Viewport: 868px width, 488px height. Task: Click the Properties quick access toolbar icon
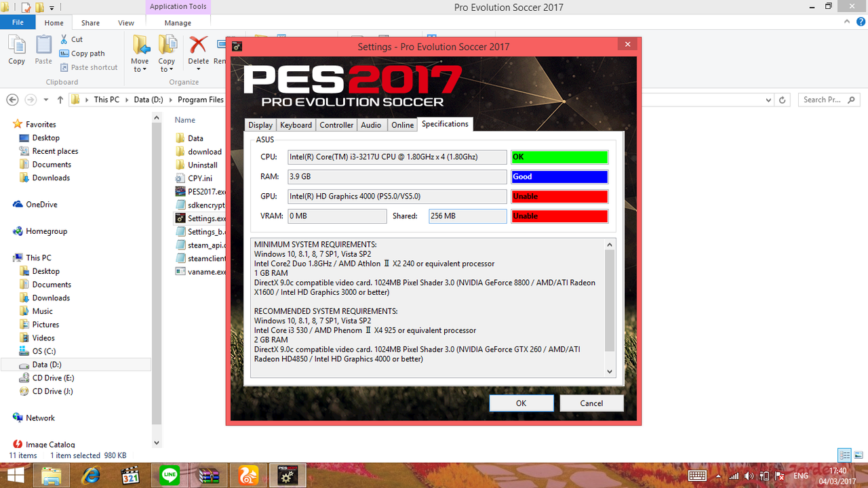(x=26, y=7)
